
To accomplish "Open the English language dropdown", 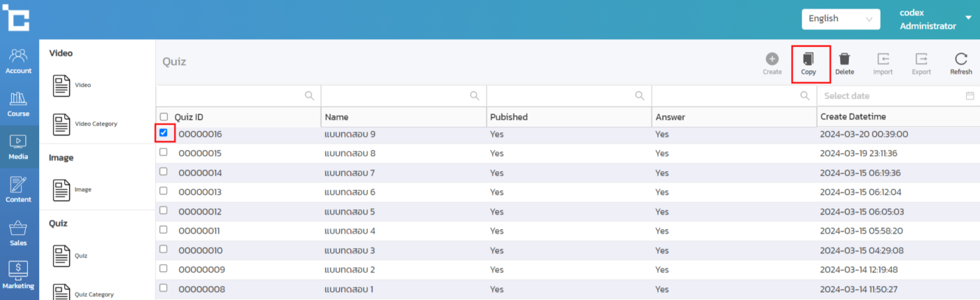I will 841,19.
